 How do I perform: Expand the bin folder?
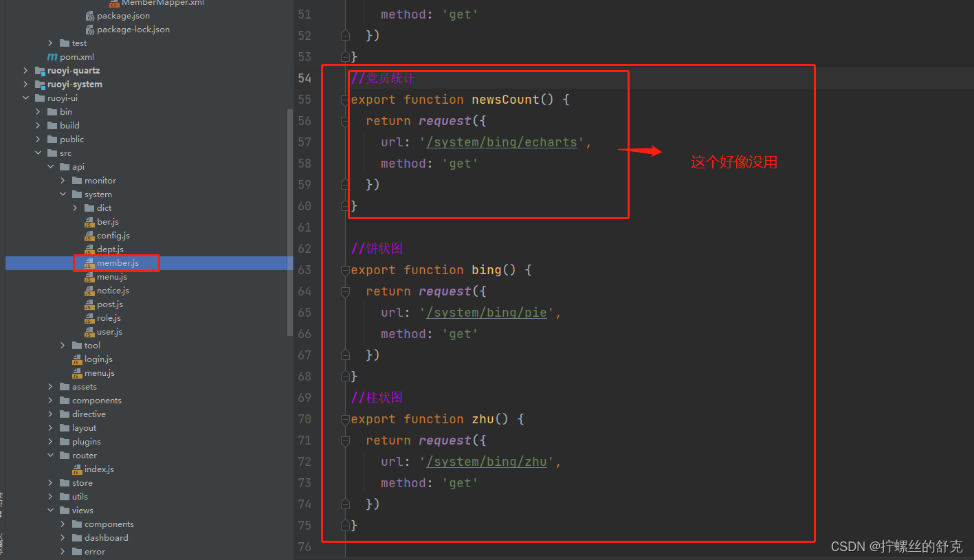point(38,112)
